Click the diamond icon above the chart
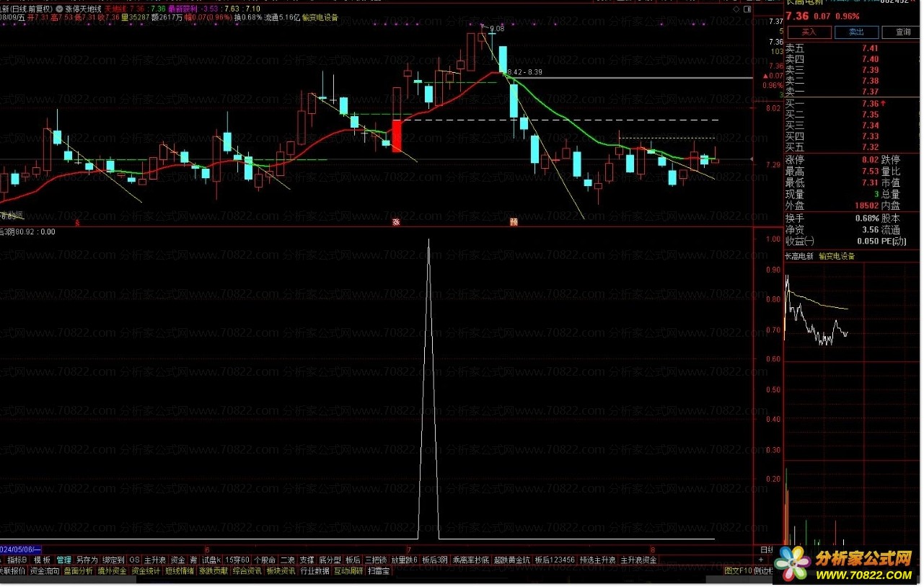The height and width of the screenshot is (587, 924). 736,9
